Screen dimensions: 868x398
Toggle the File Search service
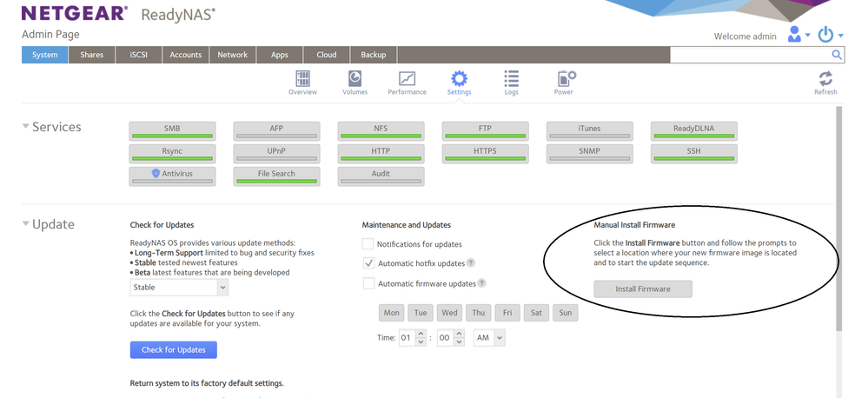tap(276, 176)
